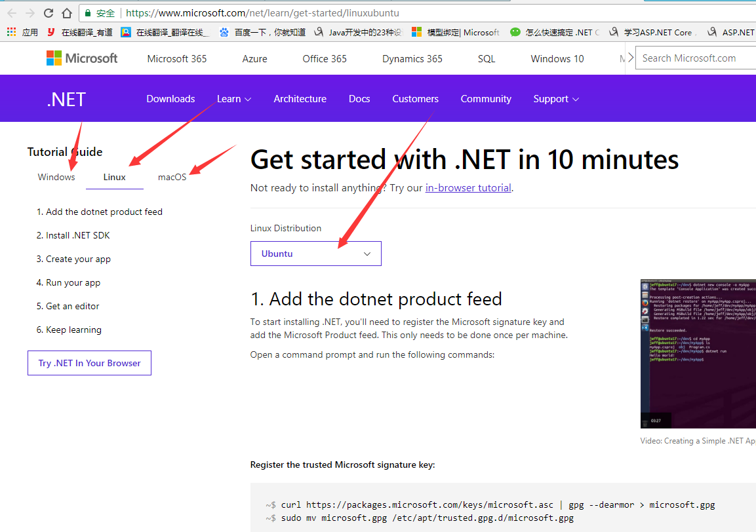Screen dimensions: 756x532
Task: Click the browser back arrow
Action: click(12, 13)
